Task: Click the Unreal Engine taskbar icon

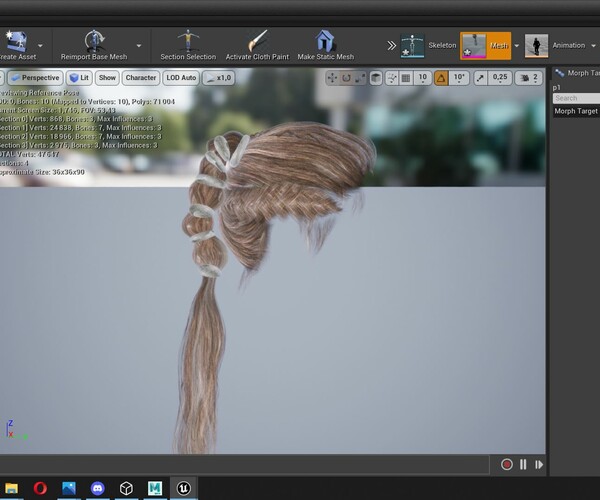Action: click(x=184, y=488)
